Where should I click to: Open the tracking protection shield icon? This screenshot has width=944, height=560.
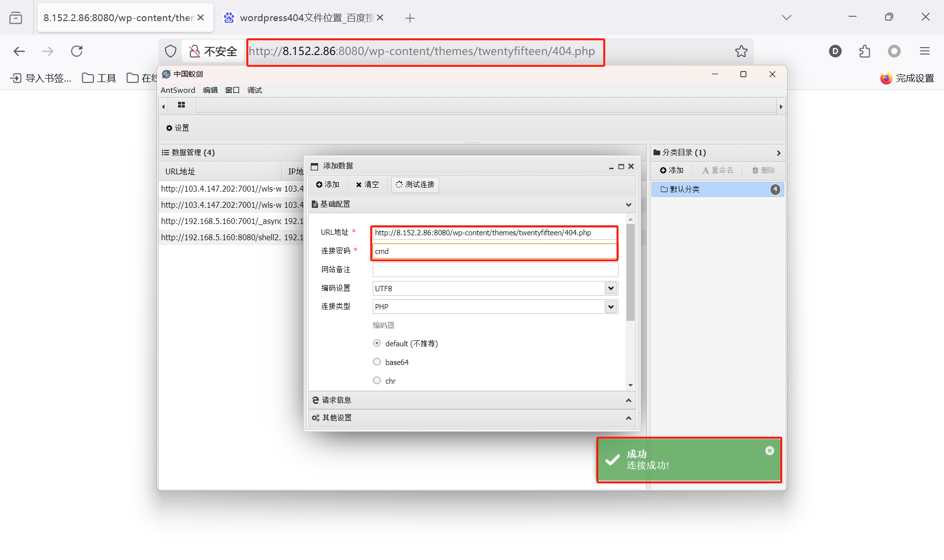click(x=171, y=51)
